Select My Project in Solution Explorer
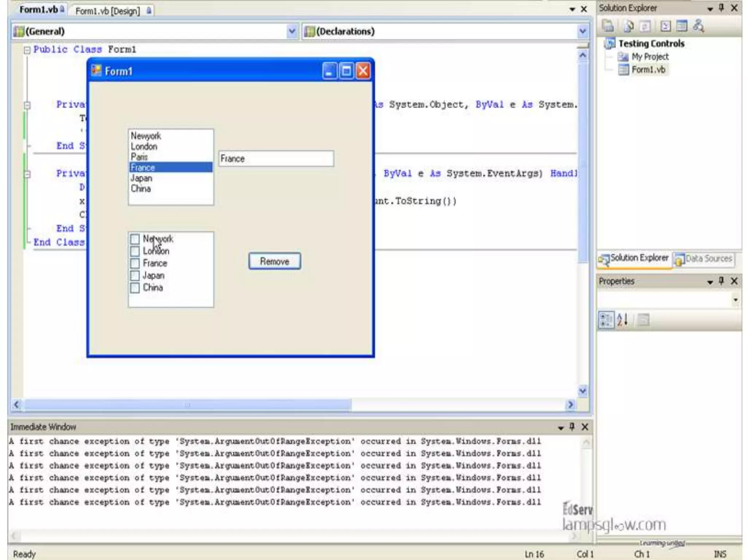This screenshot has height=560, width=747. tap(650, 57)
